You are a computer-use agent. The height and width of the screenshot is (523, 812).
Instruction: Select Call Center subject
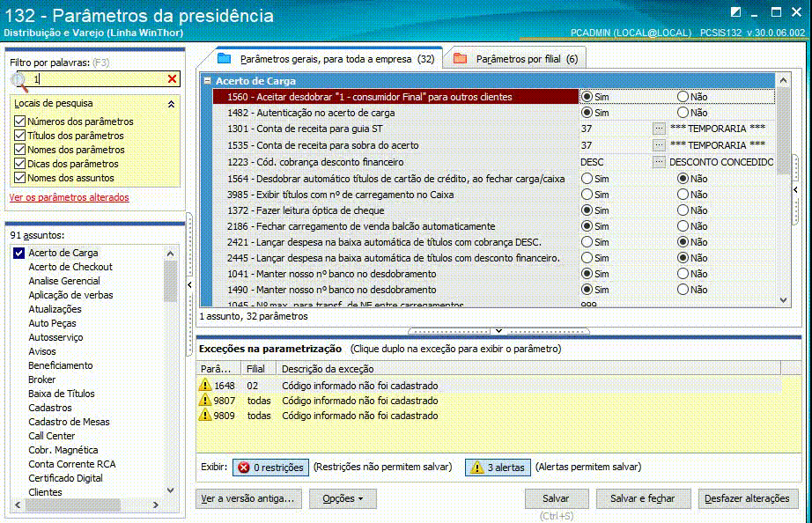[52, 436]
